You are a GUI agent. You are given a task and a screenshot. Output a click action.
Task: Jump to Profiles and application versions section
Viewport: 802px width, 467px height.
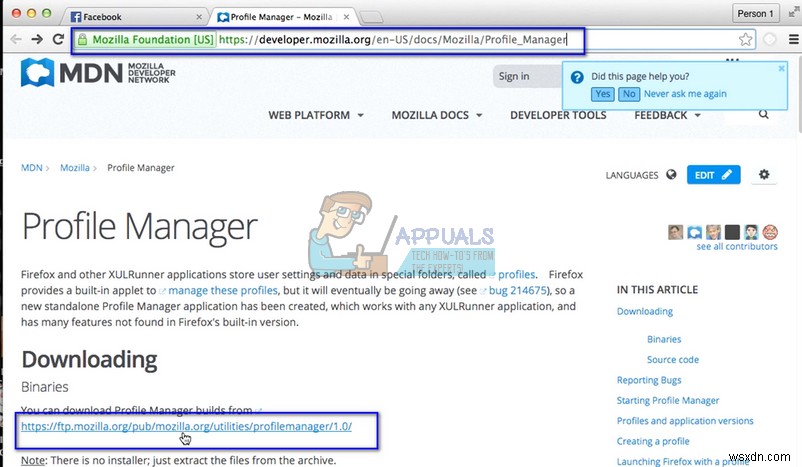685,421
